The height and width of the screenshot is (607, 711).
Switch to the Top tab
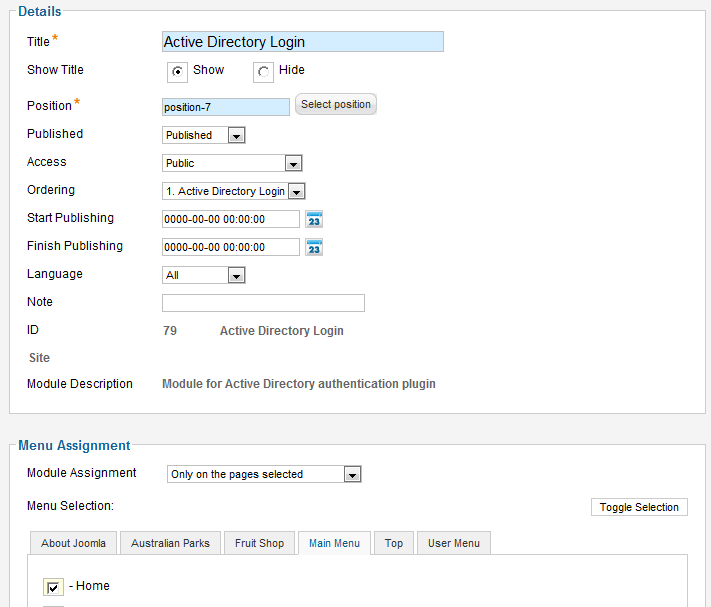click(x=394, y=543)
